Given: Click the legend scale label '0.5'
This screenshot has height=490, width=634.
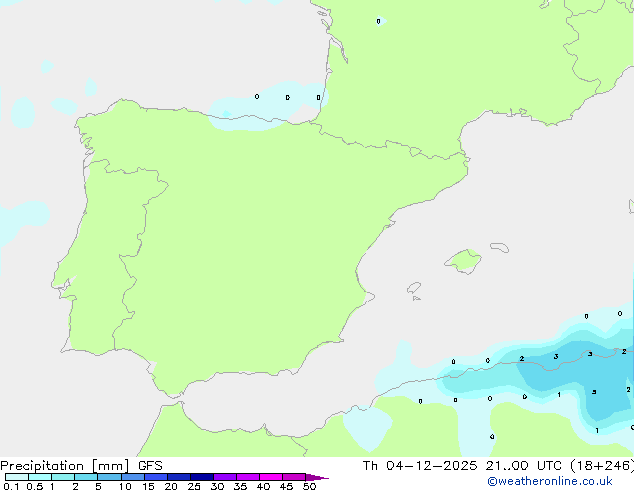Looking at the screenshot, I should point(34,486).
